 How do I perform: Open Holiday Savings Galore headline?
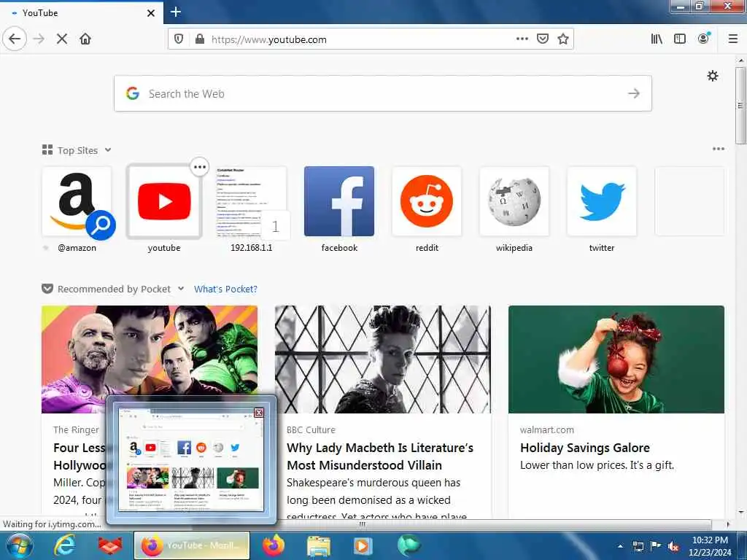click(584, 448)
